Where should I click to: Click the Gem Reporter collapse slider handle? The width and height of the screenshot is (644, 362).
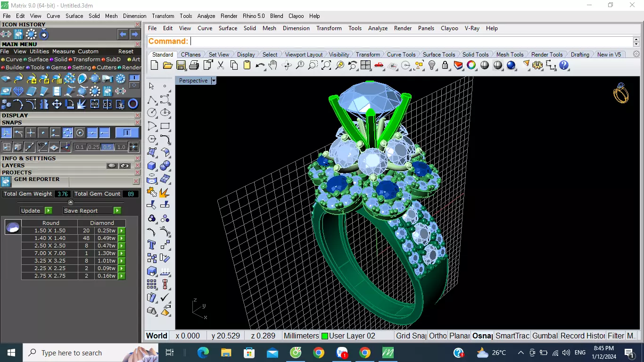71,202
